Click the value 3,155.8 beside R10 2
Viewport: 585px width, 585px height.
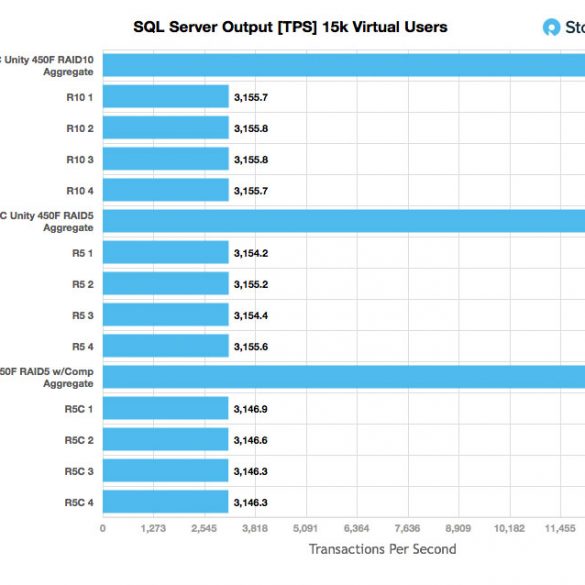[251, 129]
